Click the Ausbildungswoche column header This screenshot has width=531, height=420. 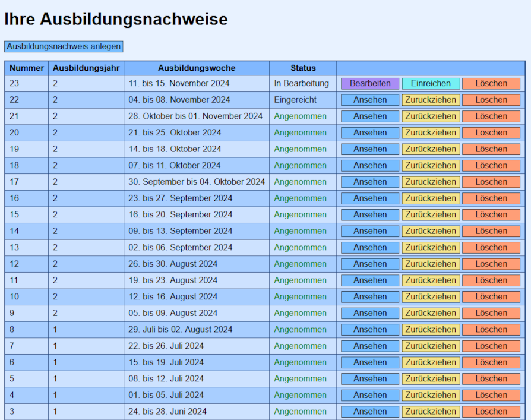coord(196,68)
